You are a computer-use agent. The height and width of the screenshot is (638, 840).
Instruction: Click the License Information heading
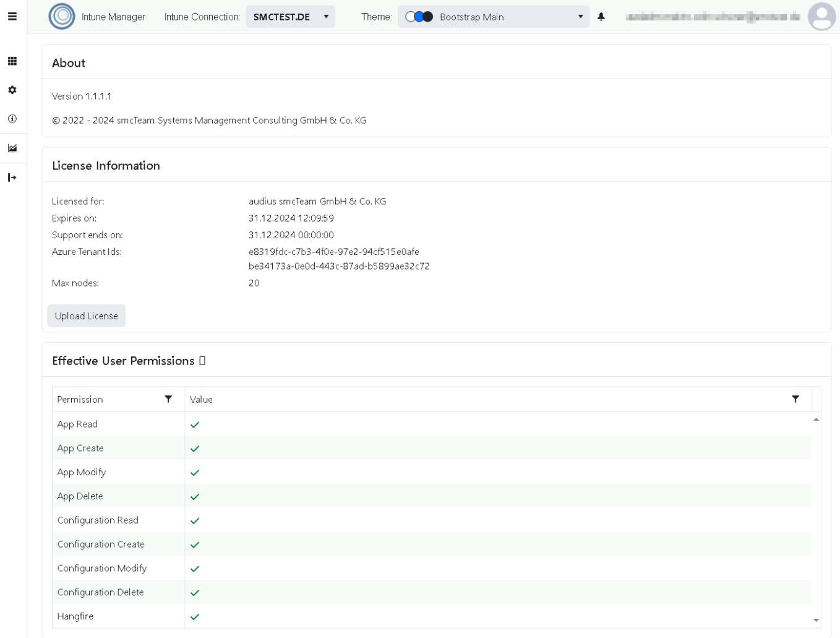tap(106, 166)
